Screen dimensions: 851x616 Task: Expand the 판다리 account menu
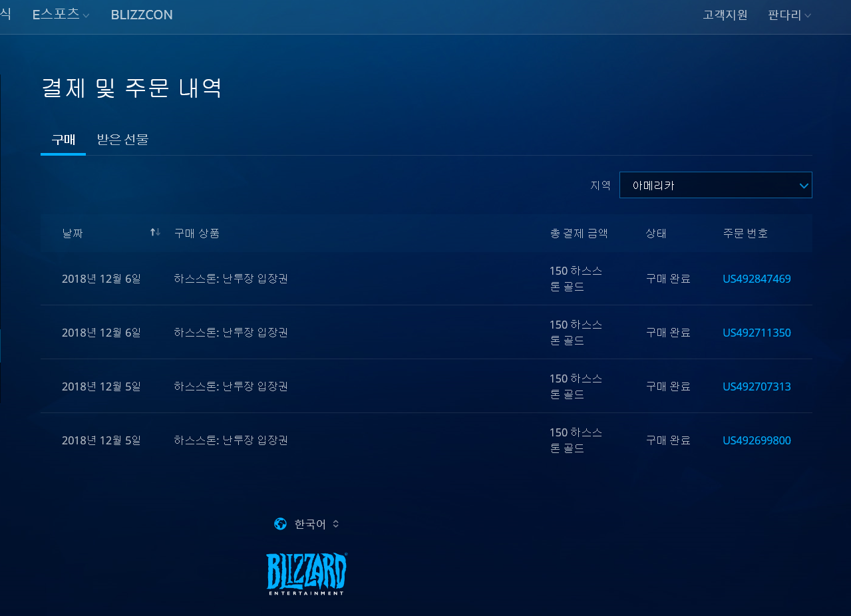click(789, 15)
